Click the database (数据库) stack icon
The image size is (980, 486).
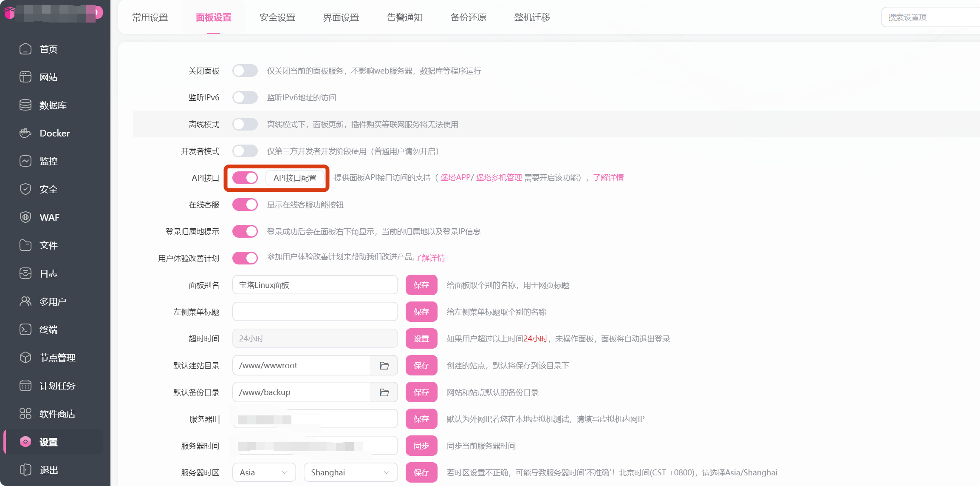[x=25, y=105]
